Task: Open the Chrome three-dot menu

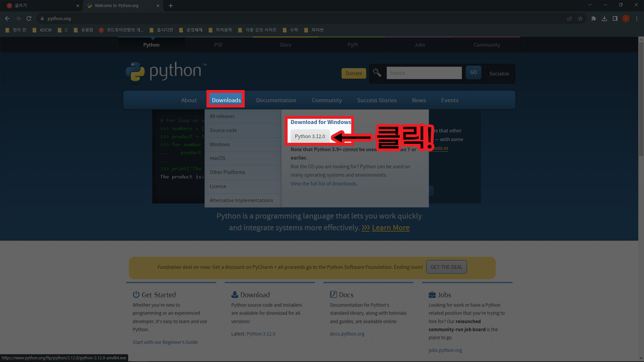Action: [x=636, y=18]
